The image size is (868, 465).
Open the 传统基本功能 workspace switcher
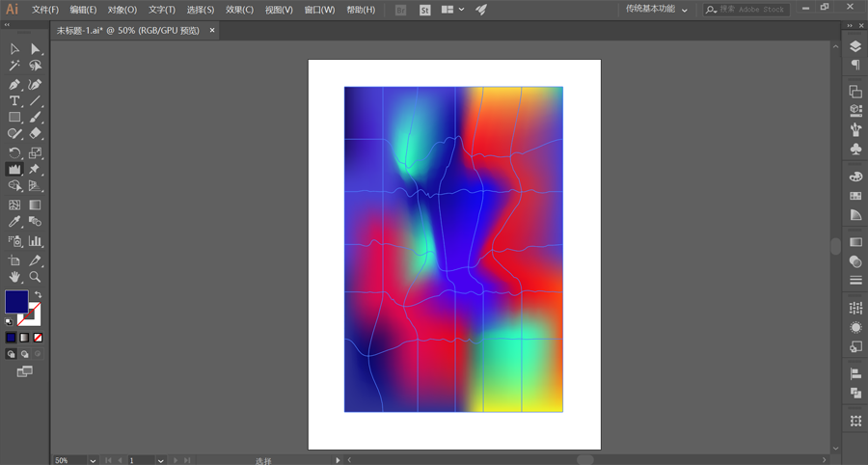pyautogui.click(x=657, y=9)
